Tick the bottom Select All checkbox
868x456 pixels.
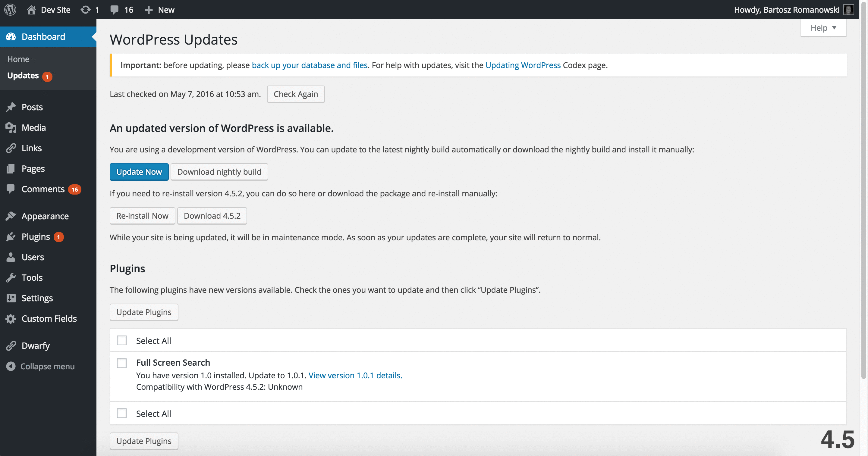click(x=122, y=413)
